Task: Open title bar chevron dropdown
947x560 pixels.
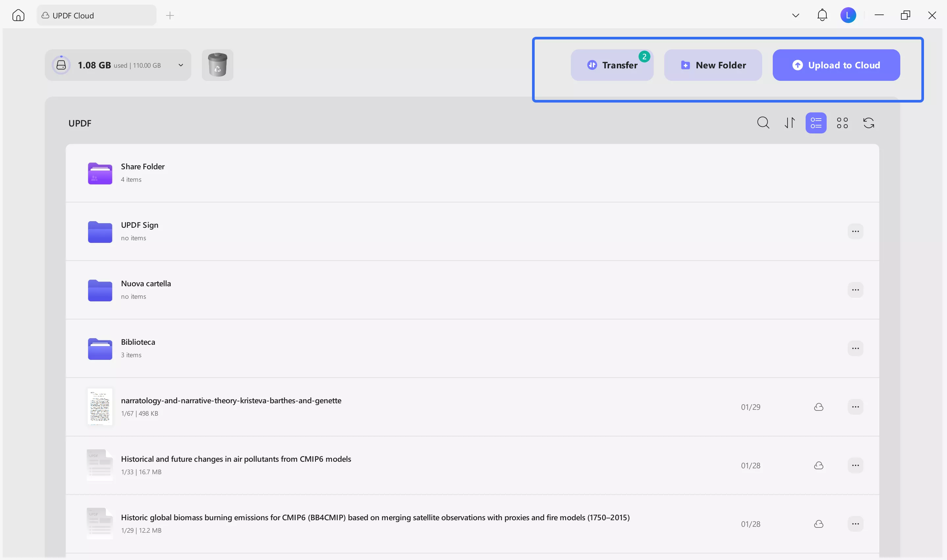Action: click(x=796, y=15)
